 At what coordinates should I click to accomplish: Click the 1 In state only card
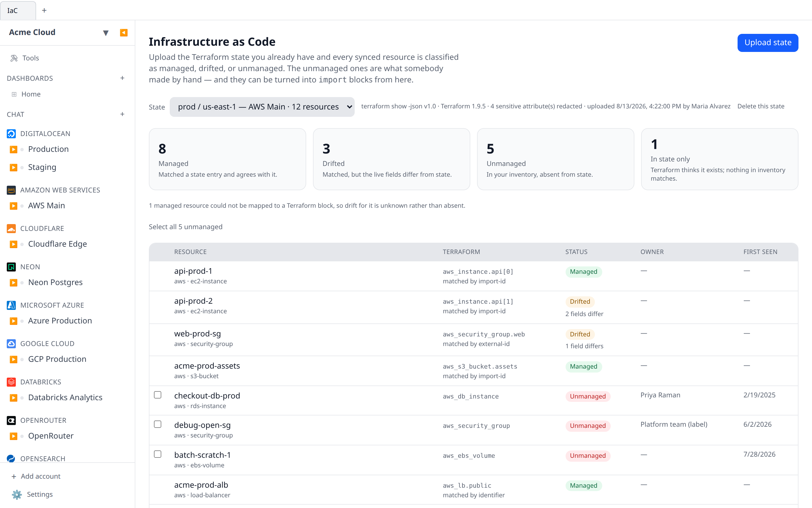click(x=720, y=159)
